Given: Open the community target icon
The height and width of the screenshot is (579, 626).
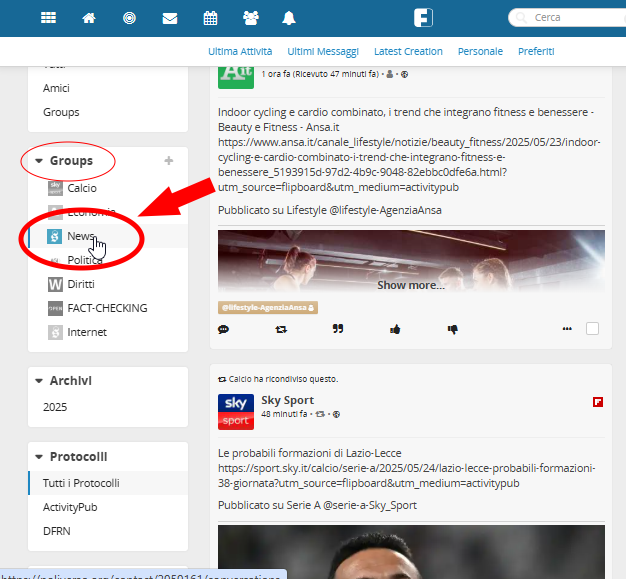Looking at the screenshot, I should point(129,18).
